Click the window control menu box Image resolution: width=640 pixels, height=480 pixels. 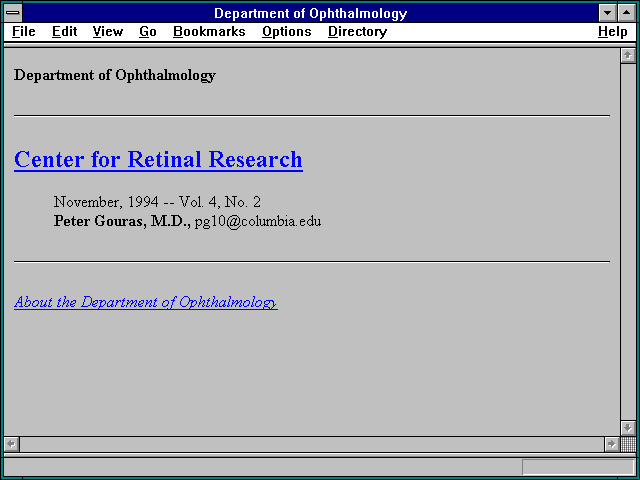[13, 13]
